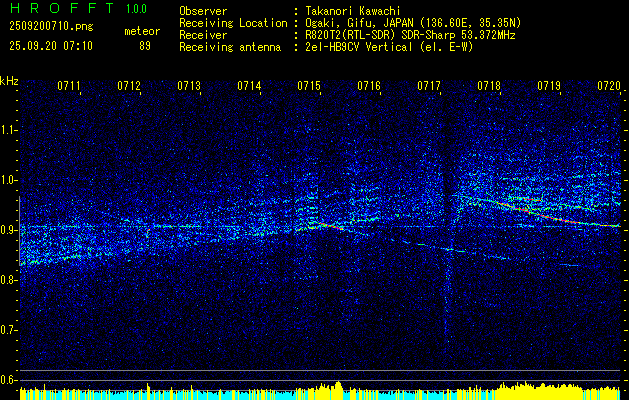
Task: Click the 0.6 kHz frequency label
Action: point(8,380)
